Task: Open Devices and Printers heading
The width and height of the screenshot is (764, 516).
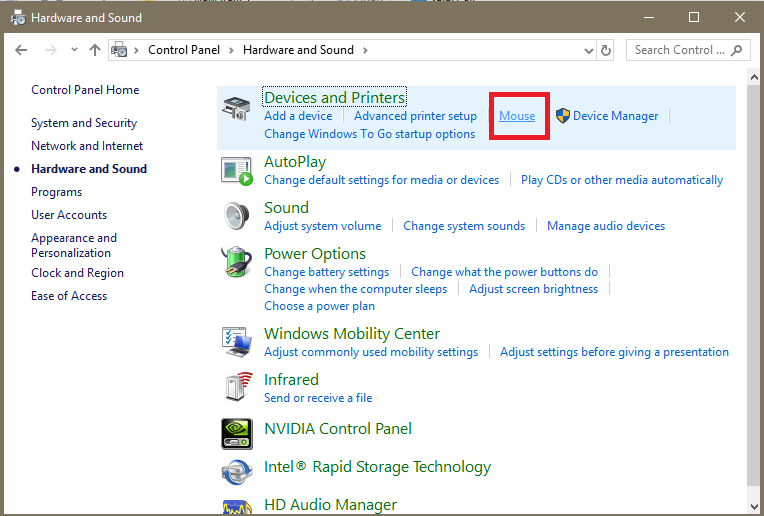Action: 334,98
